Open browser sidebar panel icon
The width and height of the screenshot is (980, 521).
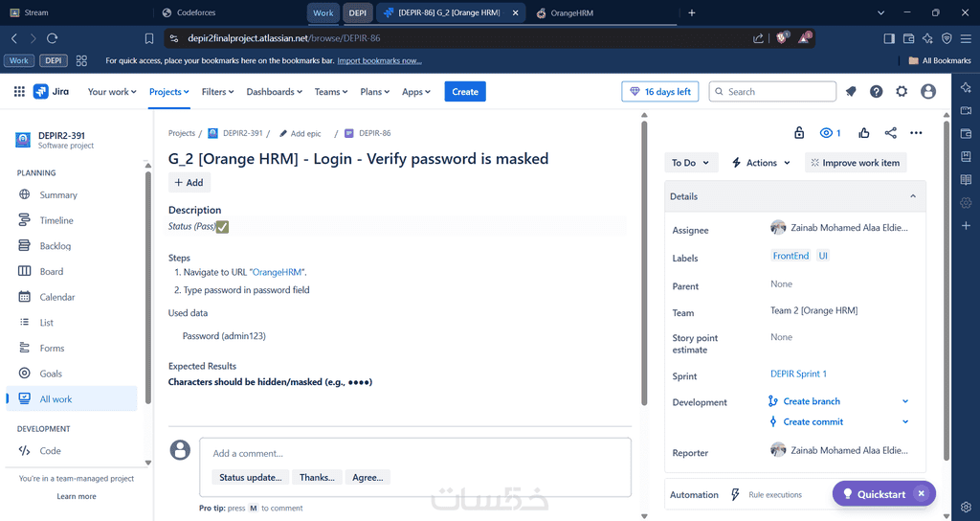tap(889, 38)
